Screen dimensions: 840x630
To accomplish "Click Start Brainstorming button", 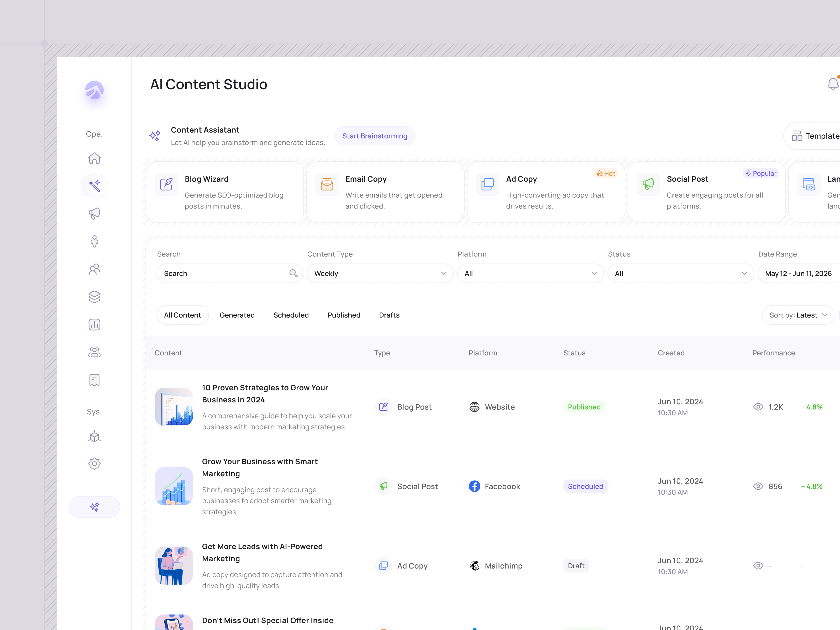I will pyautogui.click(x=374, y=135).
